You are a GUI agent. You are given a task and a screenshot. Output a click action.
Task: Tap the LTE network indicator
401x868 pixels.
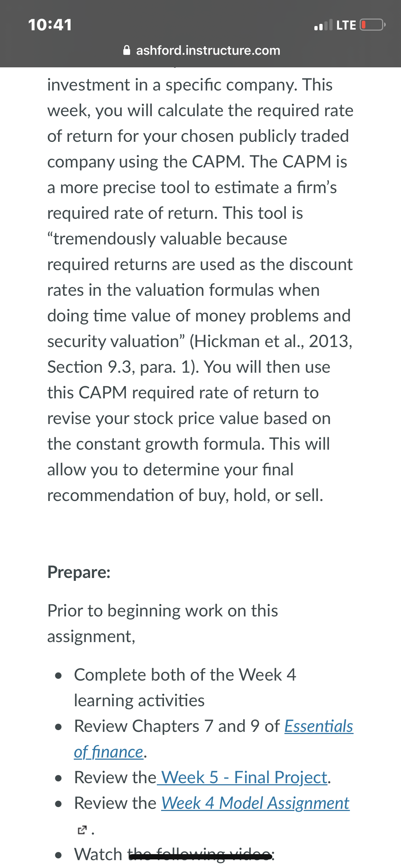point(346,25)
